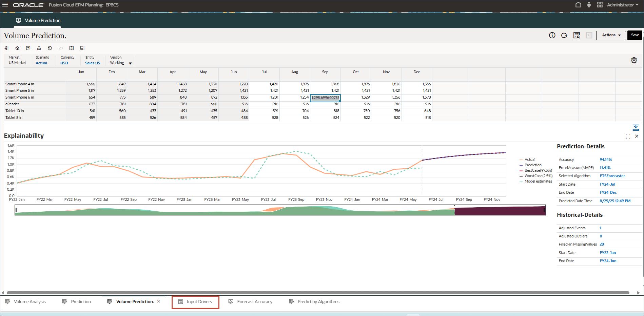Open the accessibility settings person icon

589,5
